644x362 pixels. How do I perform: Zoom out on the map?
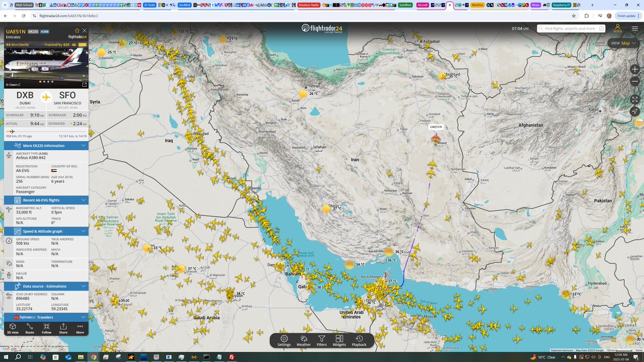tap(635, 82)
